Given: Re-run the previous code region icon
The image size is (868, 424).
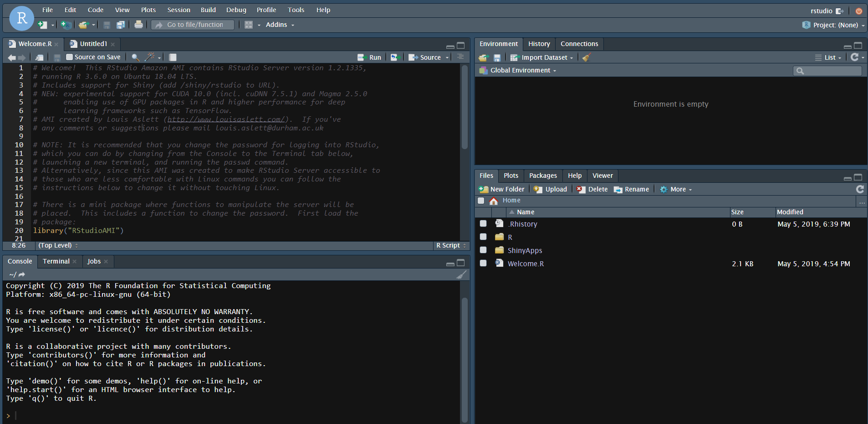Looking at the screenshot, I should tap(395, 57).
